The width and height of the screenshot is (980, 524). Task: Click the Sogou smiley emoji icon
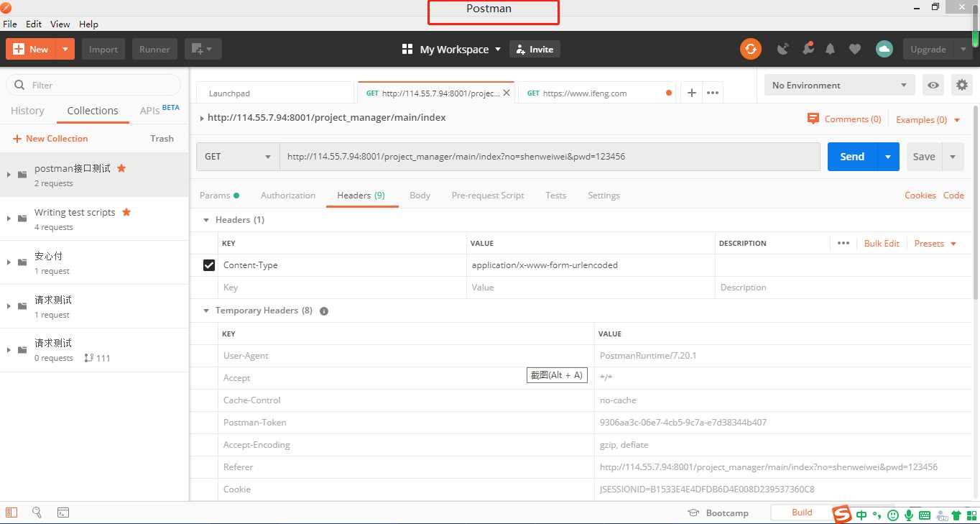pyautogui.click(x=893, y=515)
